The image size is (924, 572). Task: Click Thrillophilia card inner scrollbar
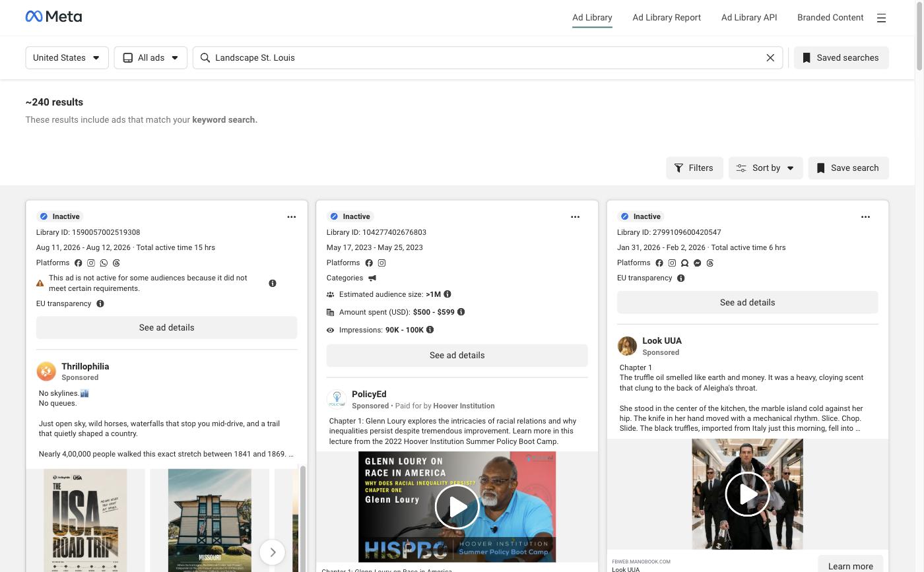(303, 519)
